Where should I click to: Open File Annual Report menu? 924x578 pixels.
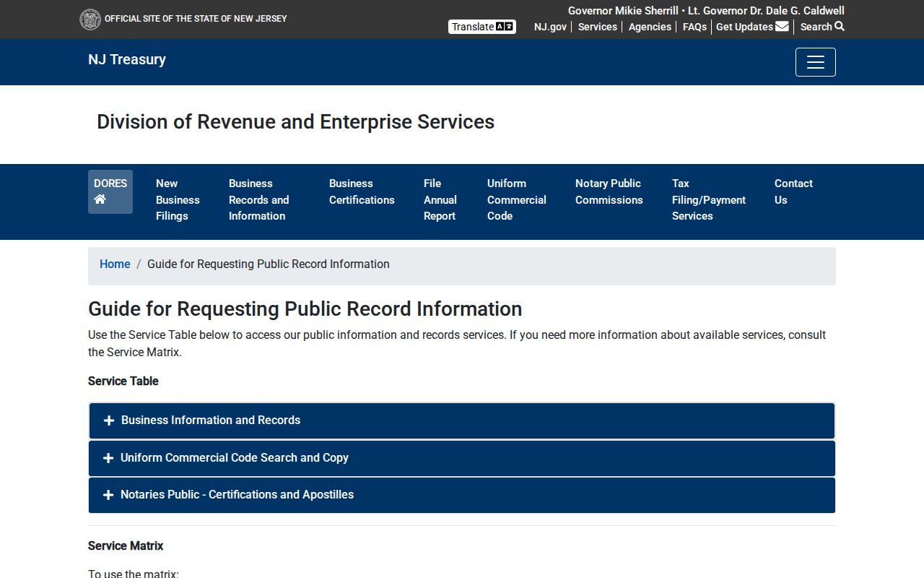(440, 200)
